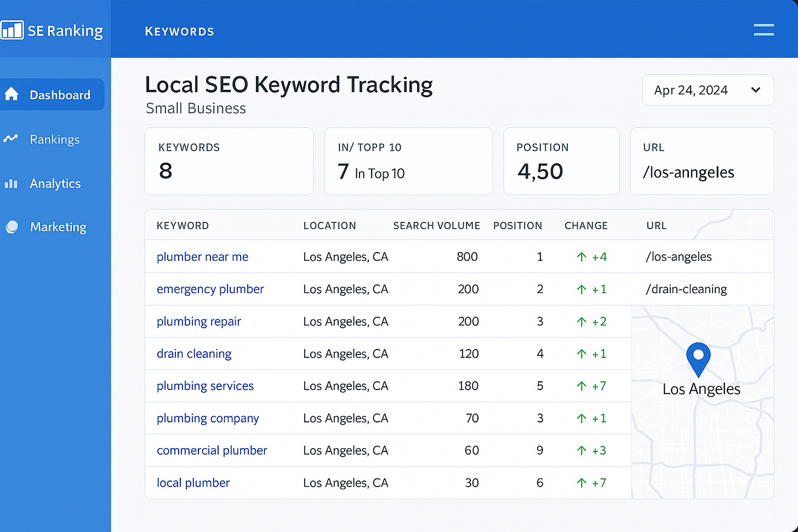Screen dimensions: 798x532
Task: Click the date picker chevron arrow
Action: 755,90
